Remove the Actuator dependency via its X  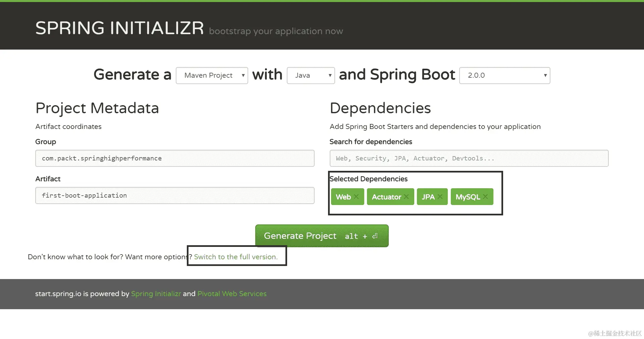coord(406,197)
